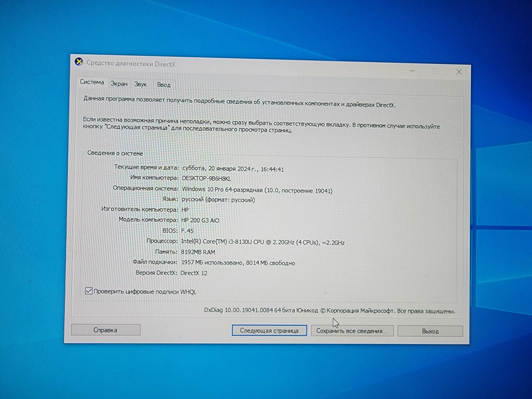Open the Экран tab
This screenshot has width=532, height=399.
119,84
